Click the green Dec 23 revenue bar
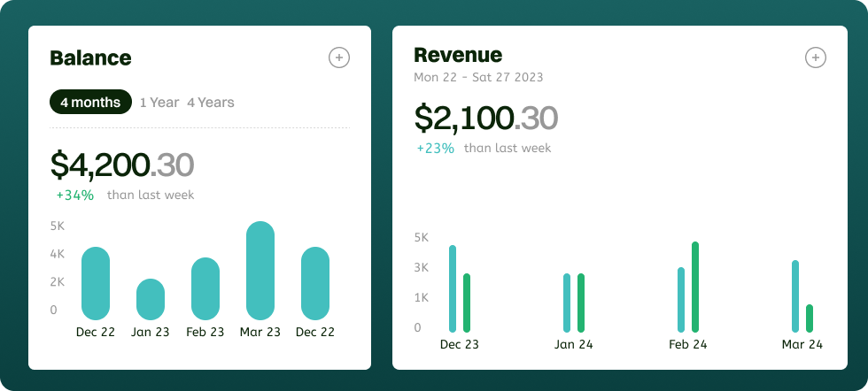The image size is (868, 391). click(467, 303)
